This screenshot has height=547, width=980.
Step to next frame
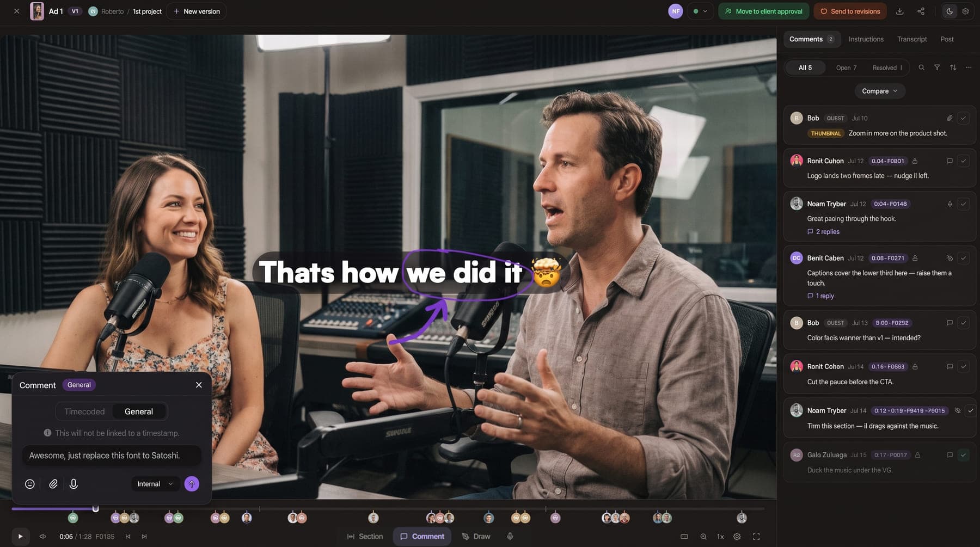pos(144,537)
